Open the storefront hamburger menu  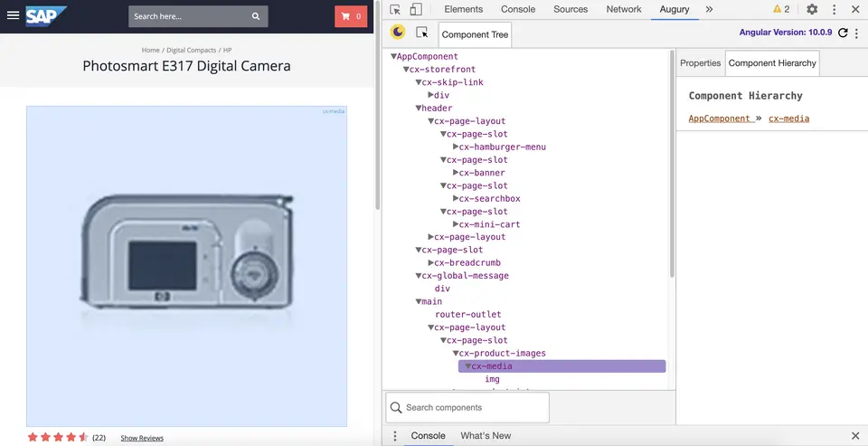pos(13,15)
